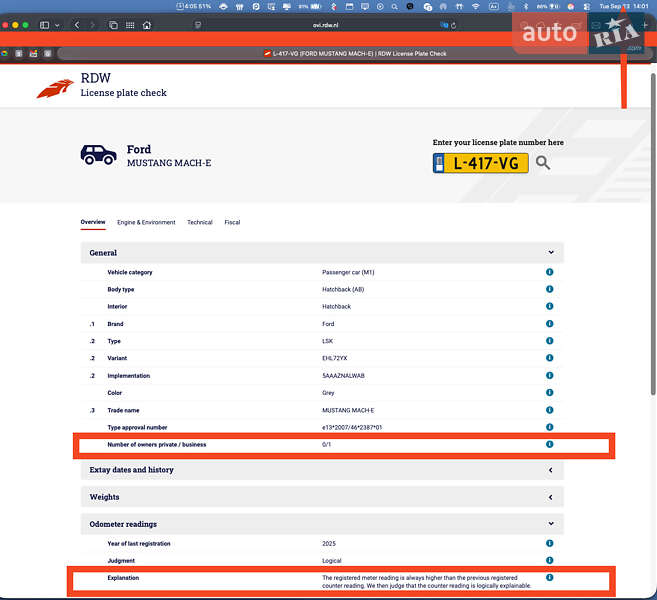657x600 pixels.
Task: Click info icon for Color row
Action: point(549,393)
